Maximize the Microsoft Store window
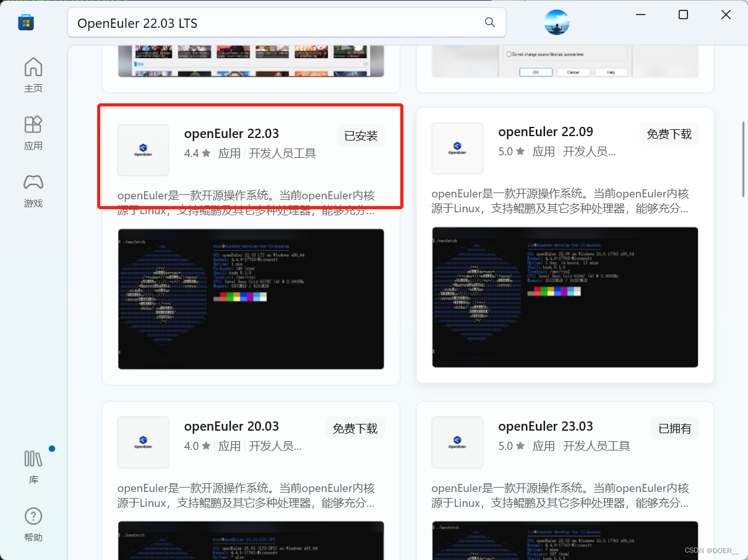The image size is (748, 560). 683,15
